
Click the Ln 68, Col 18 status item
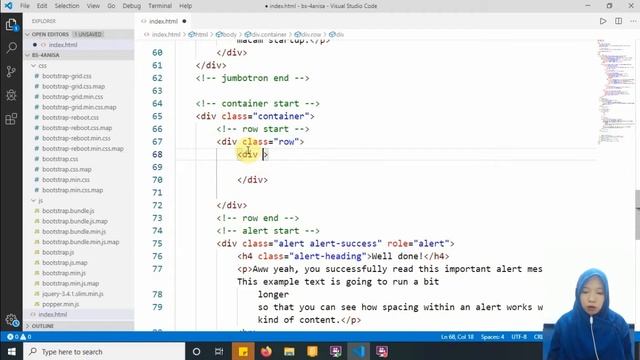(457, 337)
